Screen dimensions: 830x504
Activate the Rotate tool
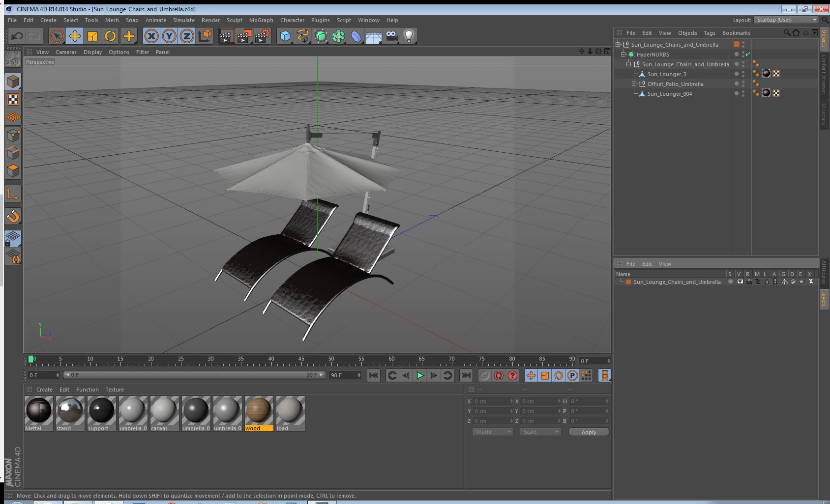[110, 36]
